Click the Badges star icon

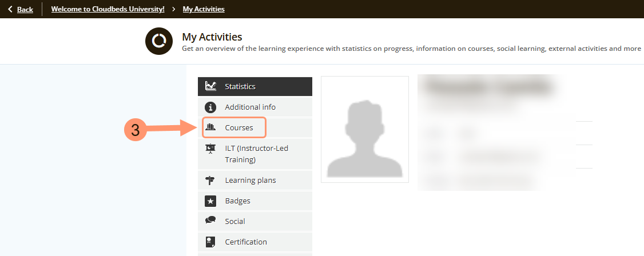210,201
